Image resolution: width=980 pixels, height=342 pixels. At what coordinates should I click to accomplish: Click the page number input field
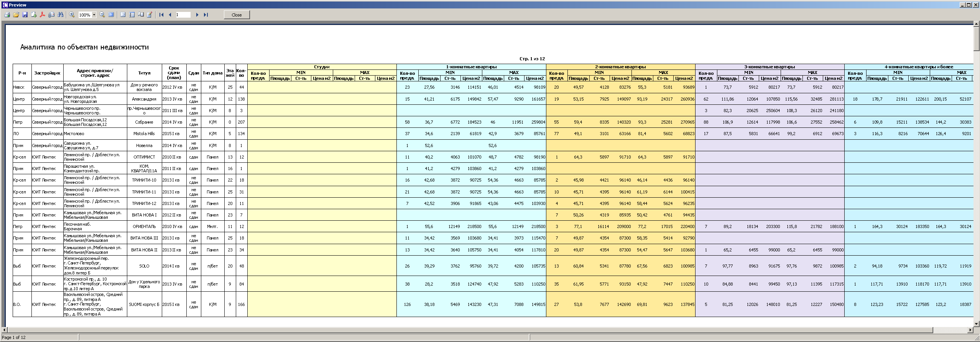coord(183,15)
